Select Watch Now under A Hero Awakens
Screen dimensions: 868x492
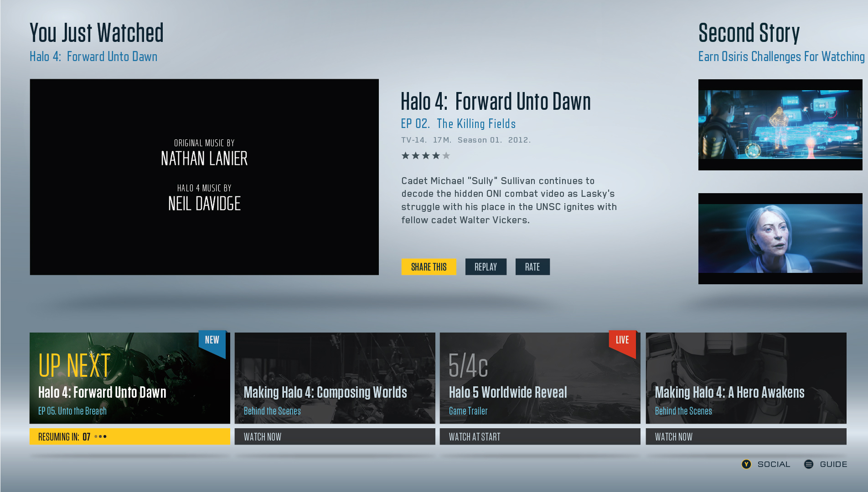(746, 436)
